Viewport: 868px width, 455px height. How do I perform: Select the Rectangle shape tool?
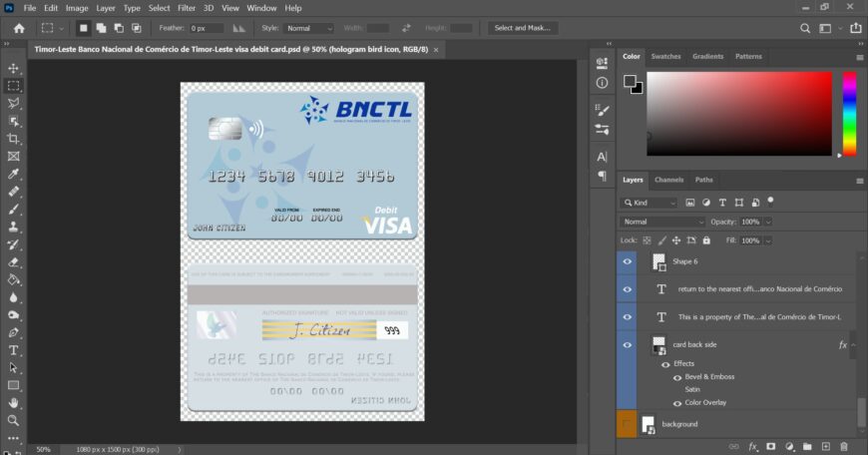click(x=13, y=385)
